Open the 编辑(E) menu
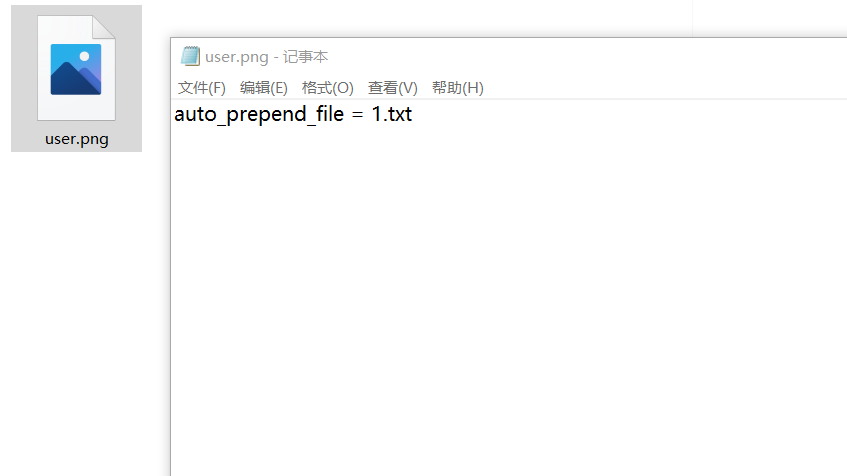 click(x=264, y=88)
